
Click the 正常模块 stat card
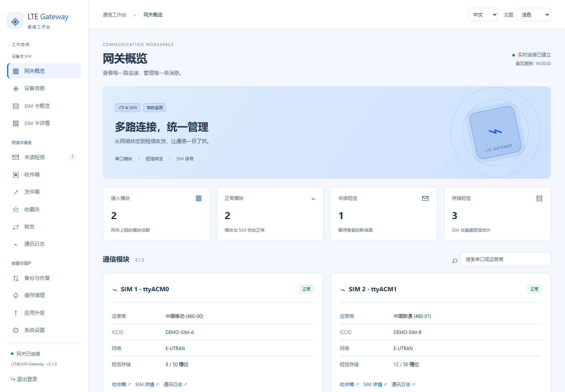tap(270, 214)
